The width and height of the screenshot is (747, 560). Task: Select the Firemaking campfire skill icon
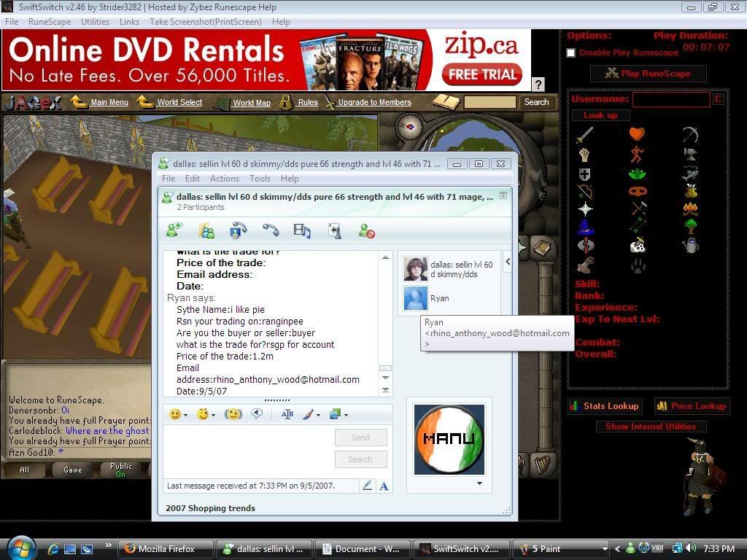point(691,209)
